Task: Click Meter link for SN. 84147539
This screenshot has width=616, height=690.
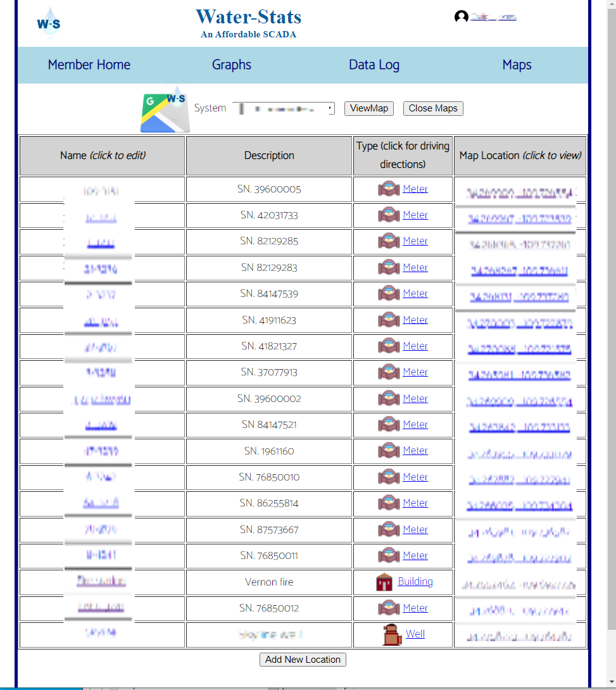Action: [x=415, y=294]
